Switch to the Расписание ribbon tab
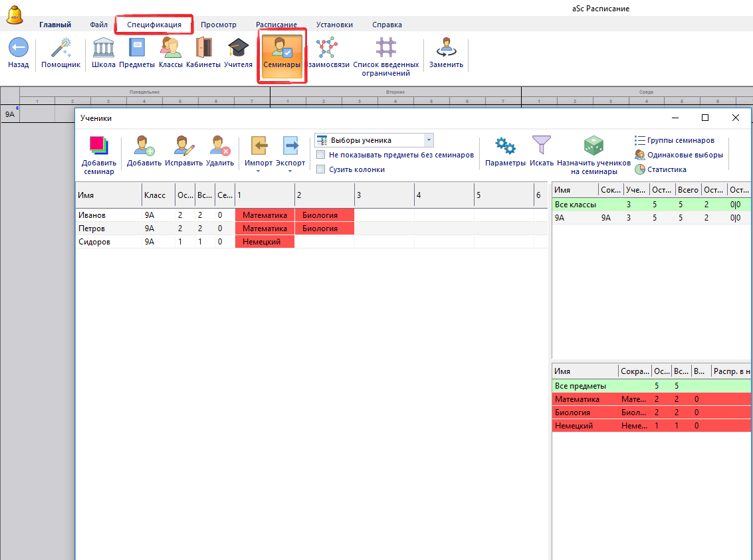Viewport: 753px width, 560px height. pyautogui.click(x=276, y=25)
